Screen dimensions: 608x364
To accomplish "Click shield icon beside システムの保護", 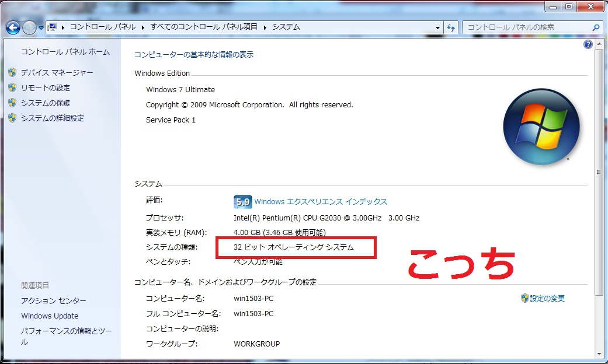I will point(12,103).
